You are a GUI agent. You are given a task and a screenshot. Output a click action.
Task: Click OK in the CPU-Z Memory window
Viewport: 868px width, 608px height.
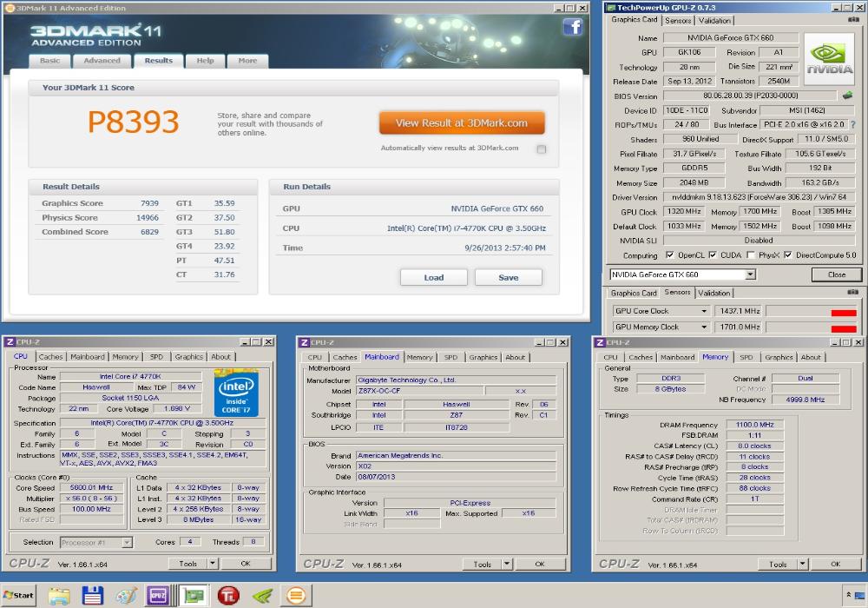835,565
